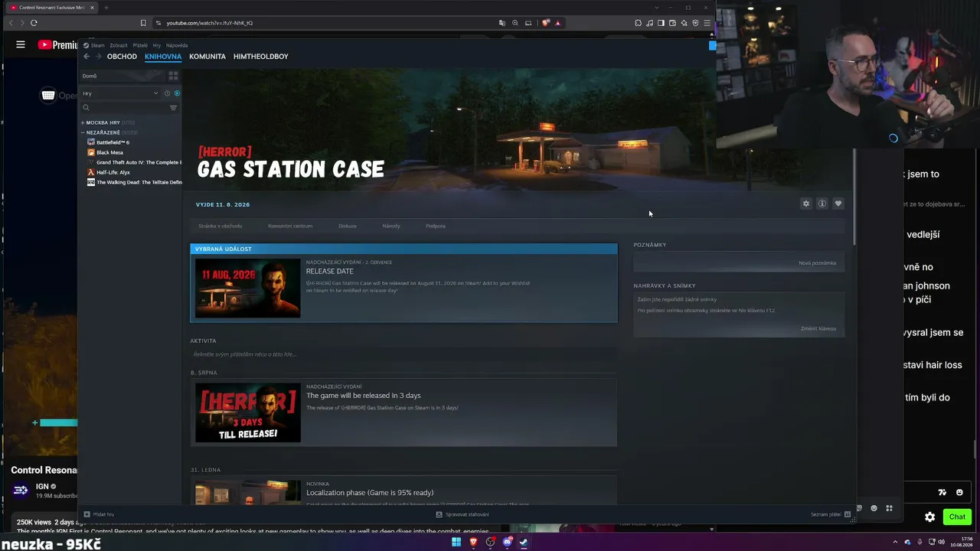This screenshot has height=551, width=980.
Task: Open the Diskuze discussions link
Action: coord(348,226)
